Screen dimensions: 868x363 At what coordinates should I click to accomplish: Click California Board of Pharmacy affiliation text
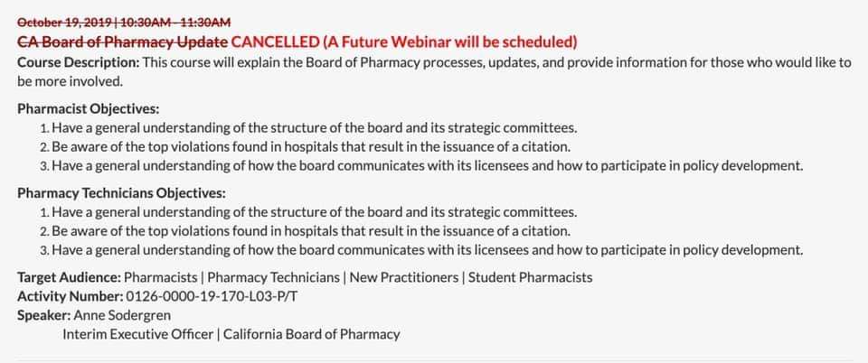(x=312, y=335)
